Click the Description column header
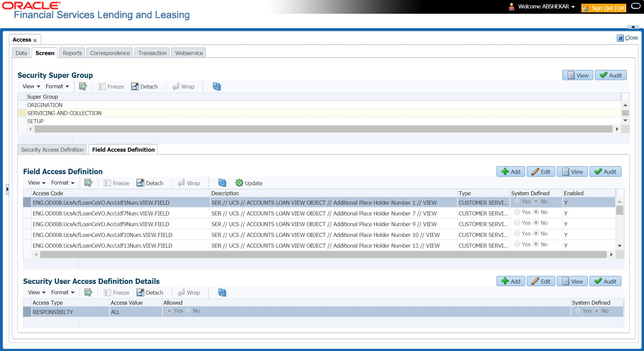This screenshot has height=351, width=644. (x=334, y=193)
